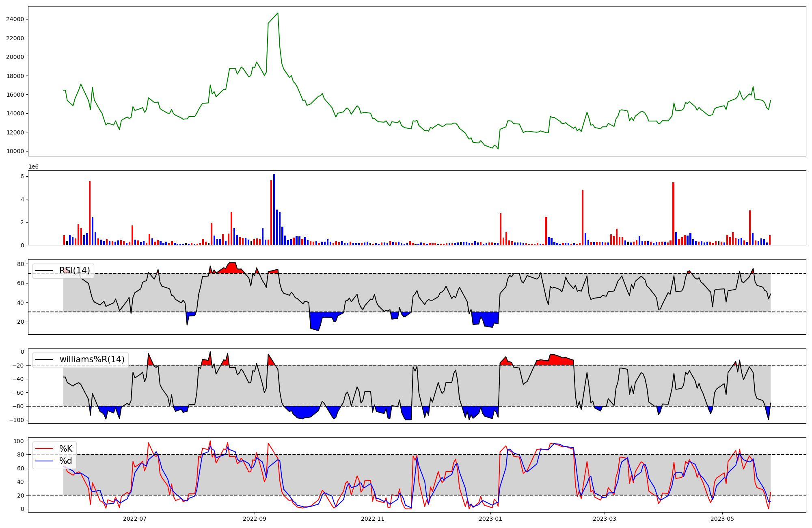The height and width of the screenshot is (528, 812).
Task: Click the tall red volume bar in April 2023
Action: 673,213
